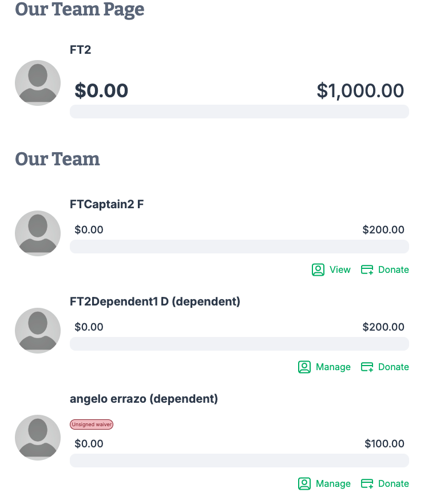Click Donate card icon for angelo errazo
The image size is (424, 504).
[367, 483]
